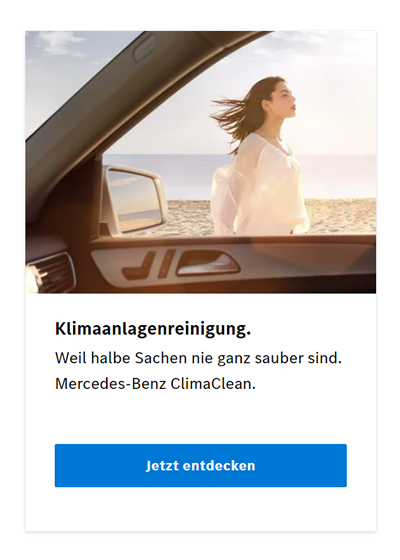Click the chrome door handle in the photo
Screen dimensions: 400x560
coord(208,264)
